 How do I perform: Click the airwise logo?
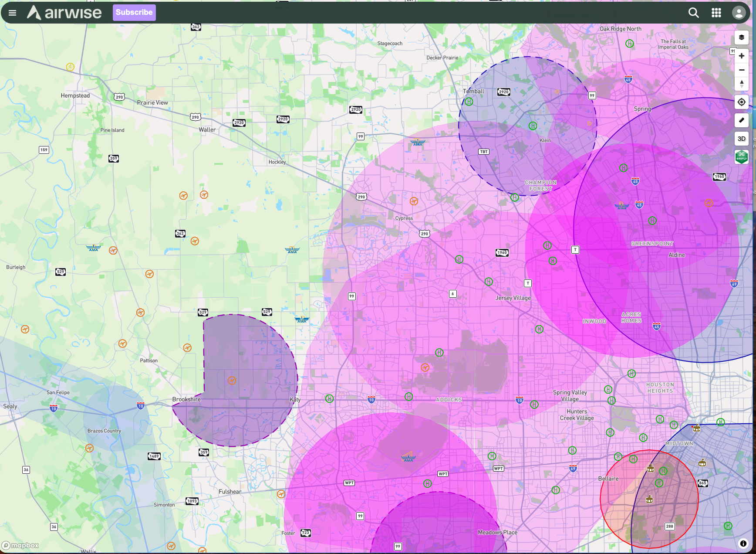pyautogui.click(x=64, y=13)
